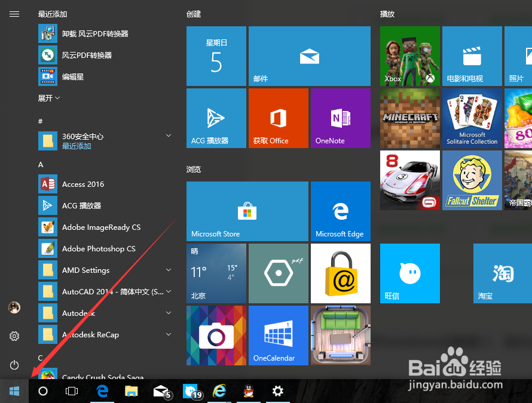Open Settings gear on taskbar
This screenshot has height=403, width=532.
(278, 391)
